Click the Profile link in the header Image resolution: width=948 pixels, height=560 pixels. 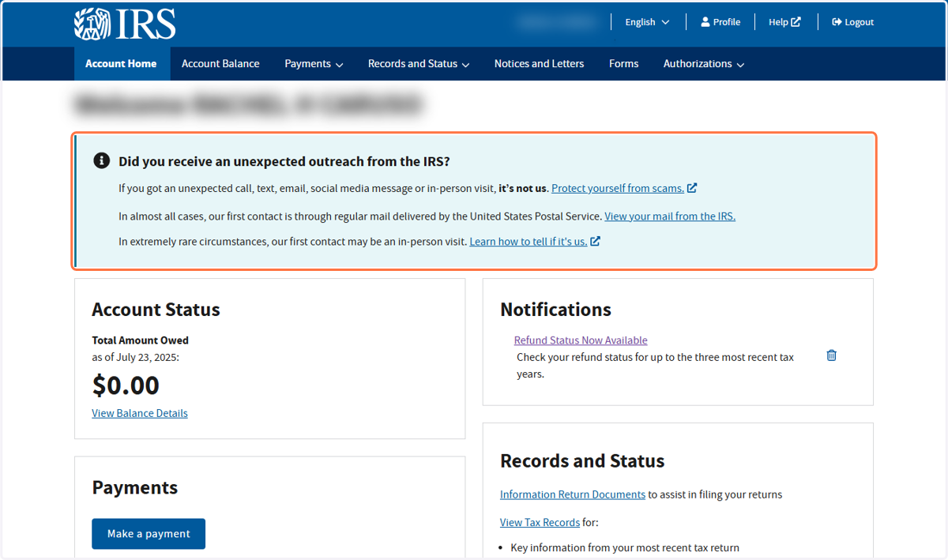click(x=720, y=22)
